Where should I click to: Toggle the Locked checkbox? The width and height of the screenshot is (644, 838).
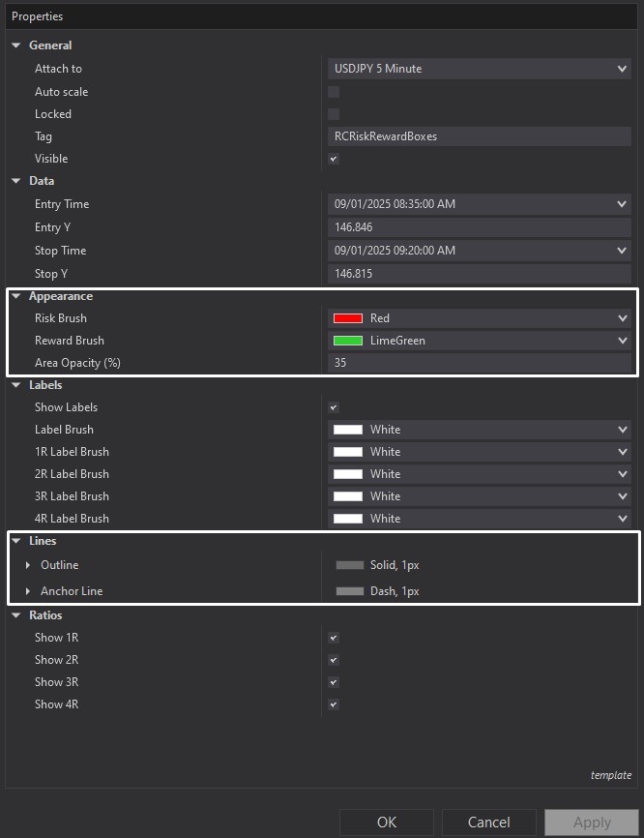click(x=333, y=114)
